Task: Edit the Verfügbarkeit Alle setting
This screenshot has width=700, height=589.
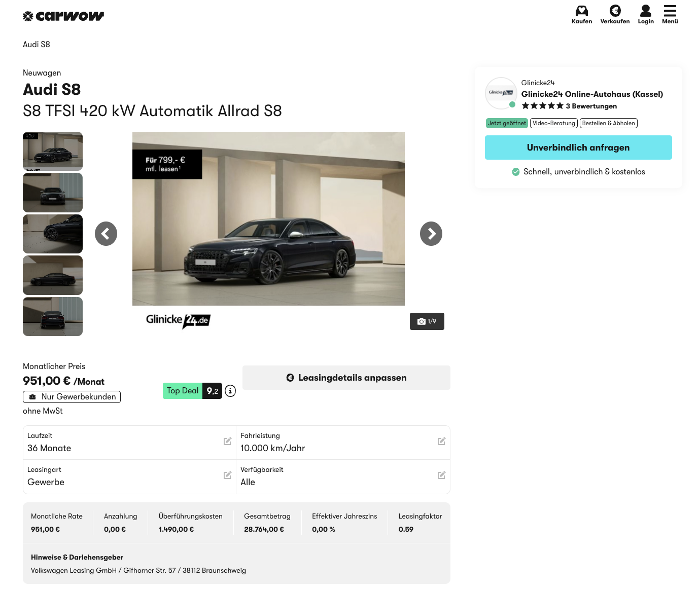Action: (441, 475)
